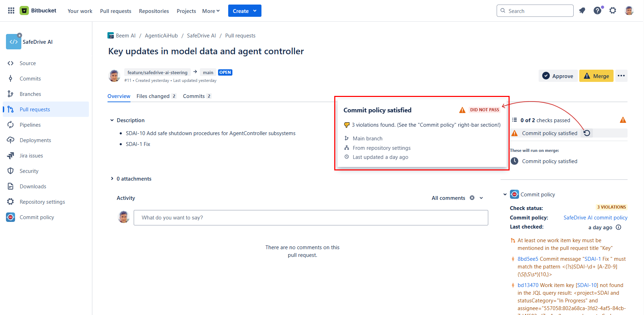This screenshot has width=644, height=315.
Task: Clear the All comments filter with the cross icon
Action: click(472, 198)
